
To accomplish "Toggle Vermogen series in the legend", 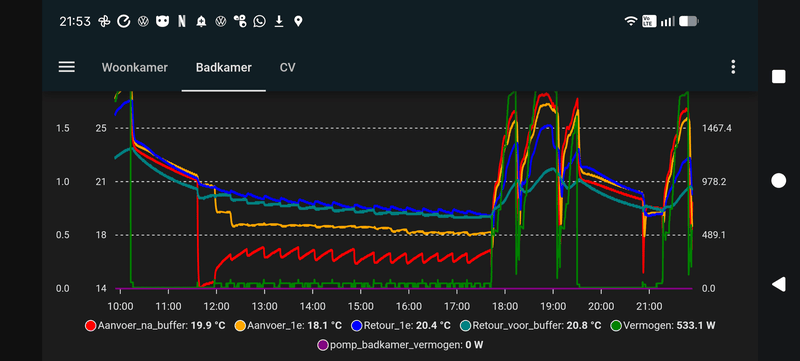I will (x=663, y=325).
